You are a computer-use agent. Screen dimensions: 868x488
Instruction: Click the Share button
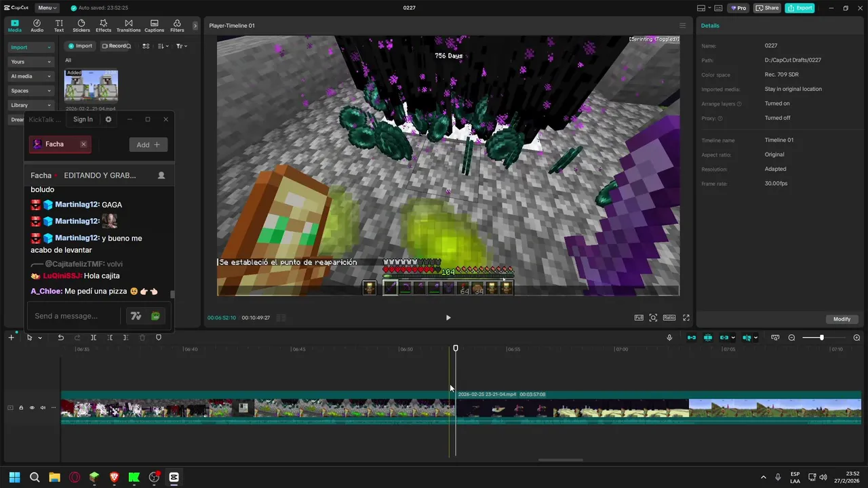point(768,8)
